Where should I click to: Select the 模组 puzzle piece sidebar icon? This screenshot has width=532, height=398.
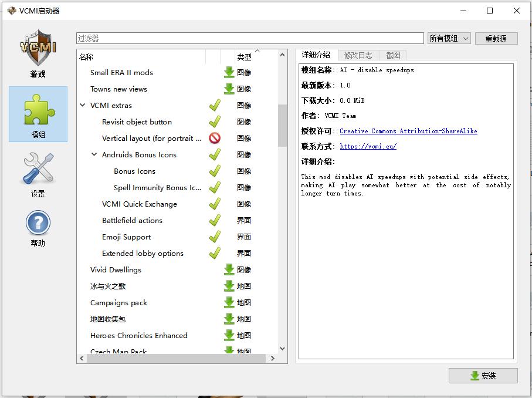point(38,110)
